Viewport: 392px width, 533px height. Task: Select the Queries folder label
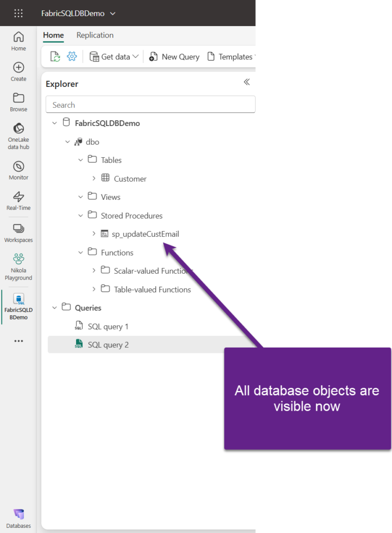88,308
